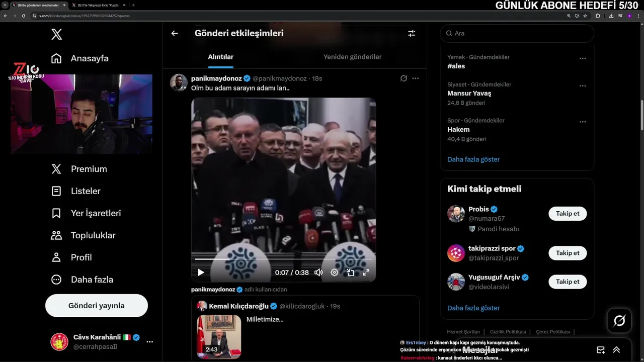Image resolution: width=644 pixels, height=362 pixels.
Task: Click the @panikmaydonoz handle
Action: (279, 78)
